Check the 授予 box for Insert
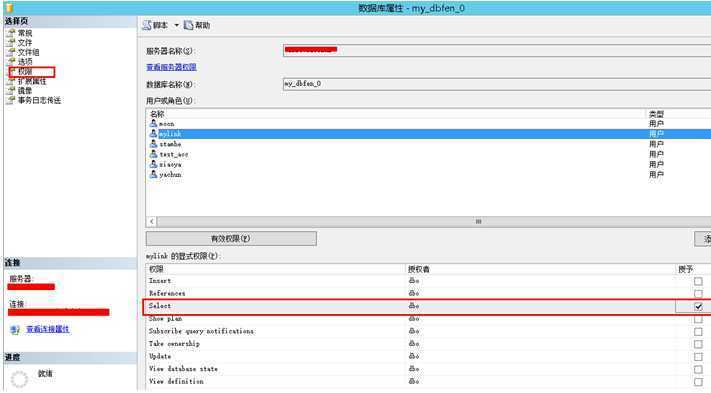This screenshot has width=711, height=393. [698, 281]
